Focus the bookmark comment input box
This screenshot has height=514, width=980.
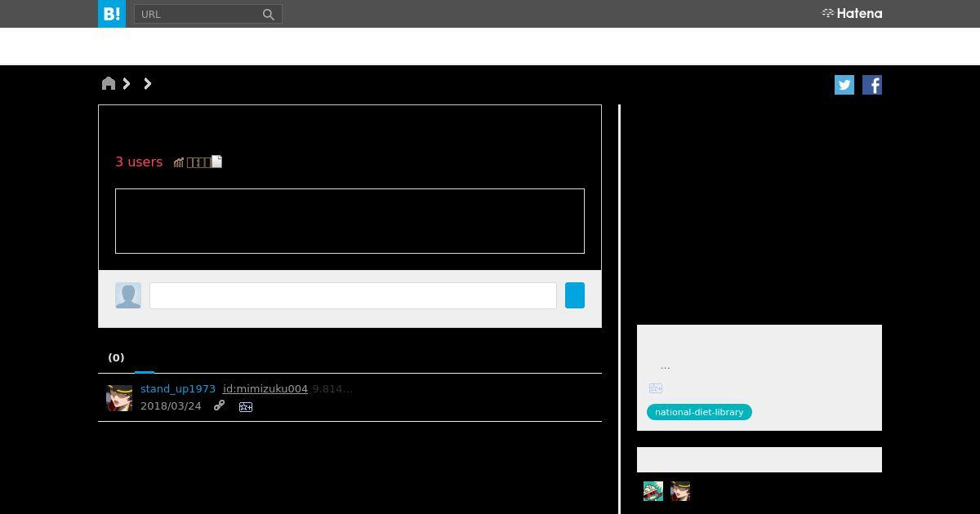(353, 295)
